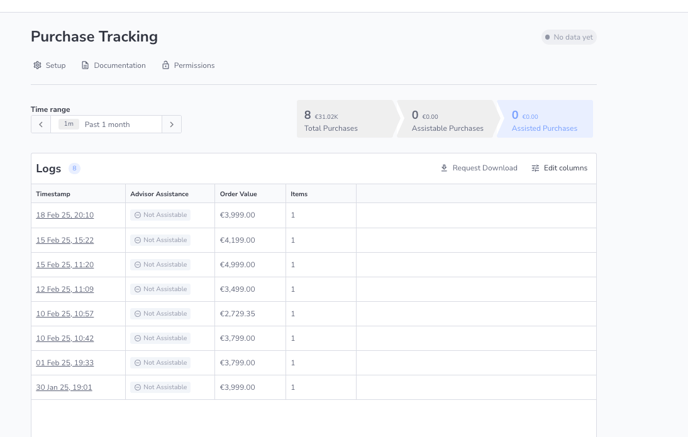Select the Assistable Purchases funnel step
688x437 pixels.
click(x=448, y=119)
